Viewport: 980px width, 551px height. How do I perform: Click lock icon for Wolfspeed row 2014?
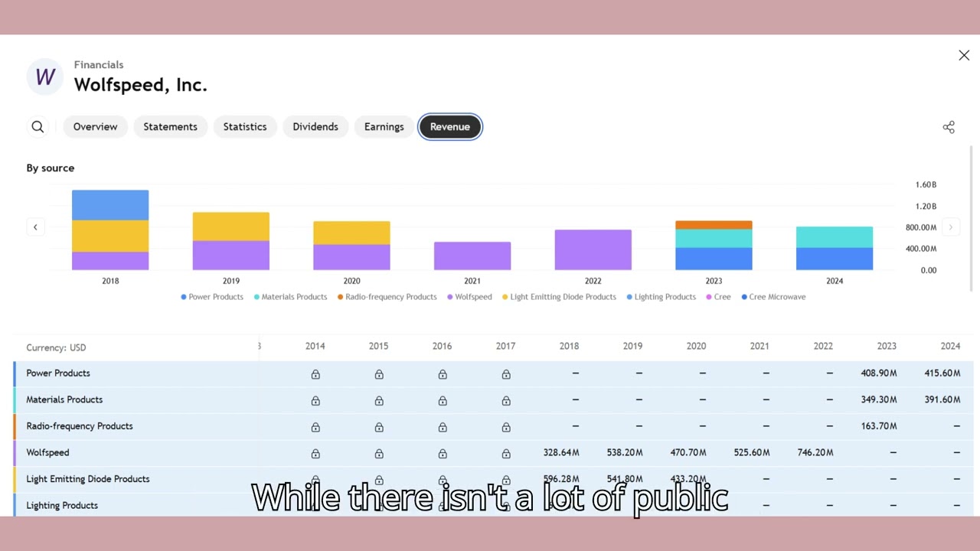tap(315, 454)
